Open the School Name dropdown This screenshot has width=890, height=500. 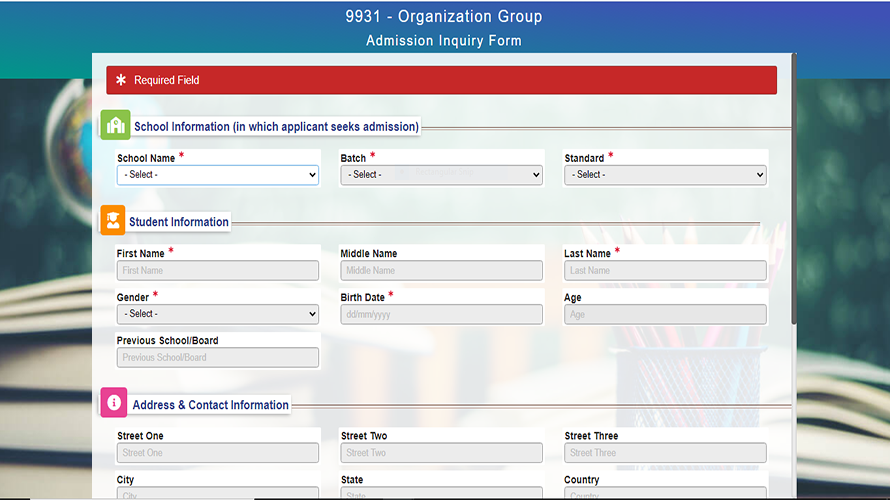click(x=217, y=175)
